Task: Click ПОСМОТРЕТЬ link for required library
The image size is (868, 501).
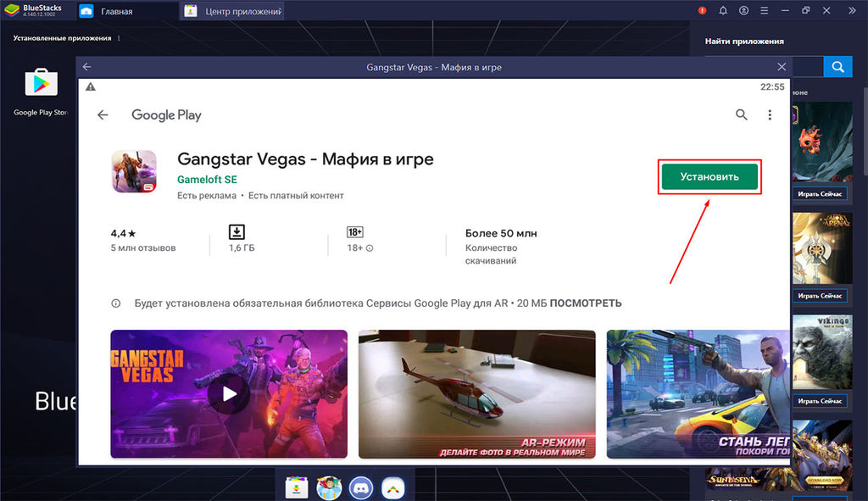Action: pyautogui.click(x=586, y=303)
